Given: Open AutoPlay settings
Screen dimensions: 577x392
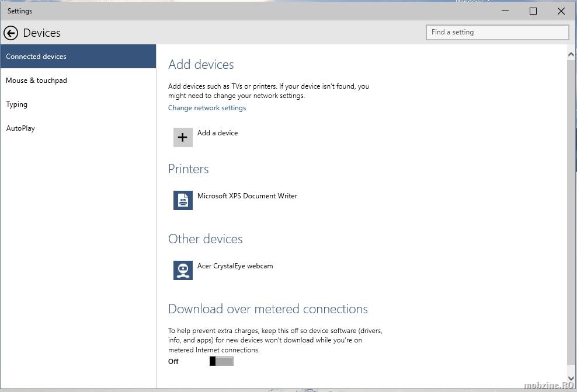Looking at the screenshot, I should pyautogui.click(x=78, y=128).
